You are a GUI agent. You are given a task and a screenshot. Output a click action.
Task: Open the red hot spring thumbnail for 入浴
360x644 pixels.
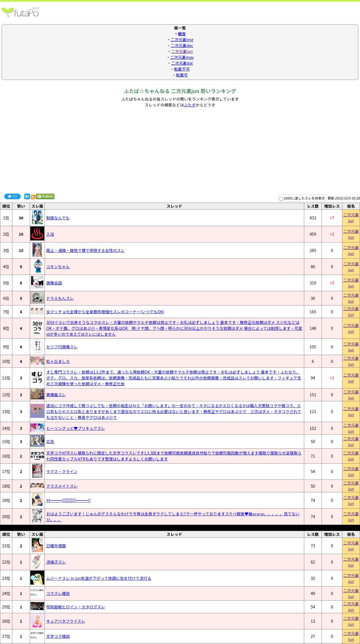click(37, 234)
